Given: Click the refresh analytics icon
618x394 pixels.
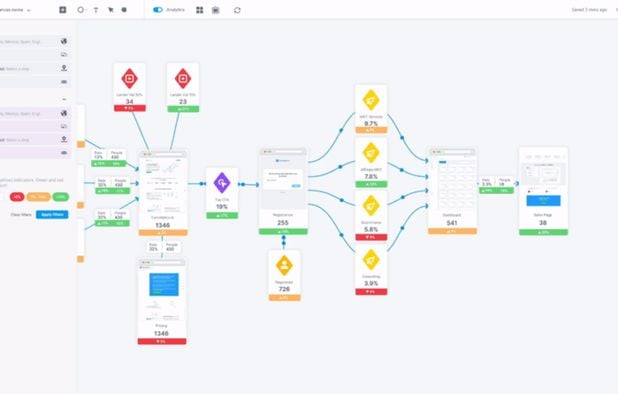Looking at the screenshot, I should coord(237,10).
